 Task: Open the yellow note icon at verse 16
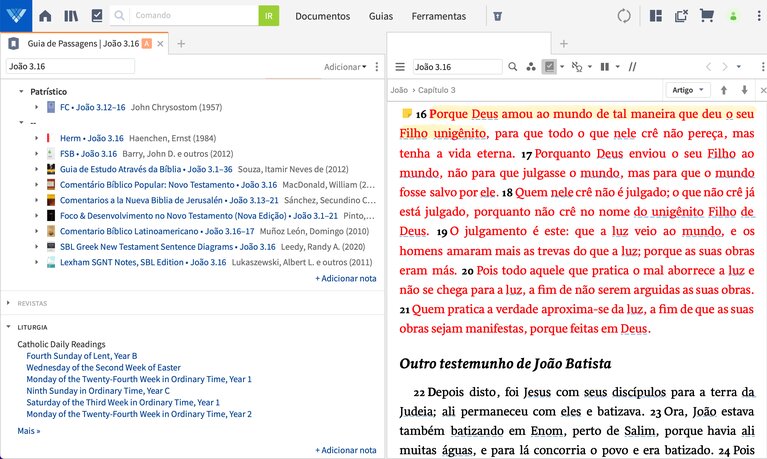(406, 114)
